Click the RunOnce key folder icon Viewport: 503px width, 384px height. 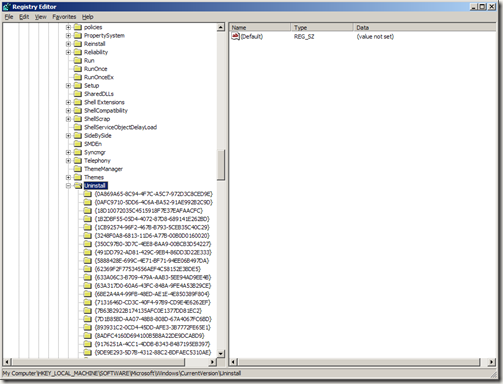coord(78,69)
